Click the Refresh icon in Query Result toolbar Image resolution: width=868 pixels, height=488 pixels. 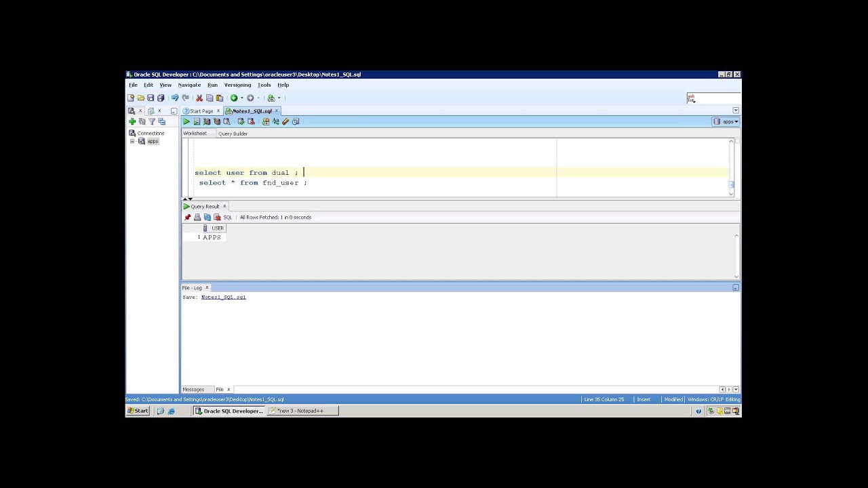point(208,217)
